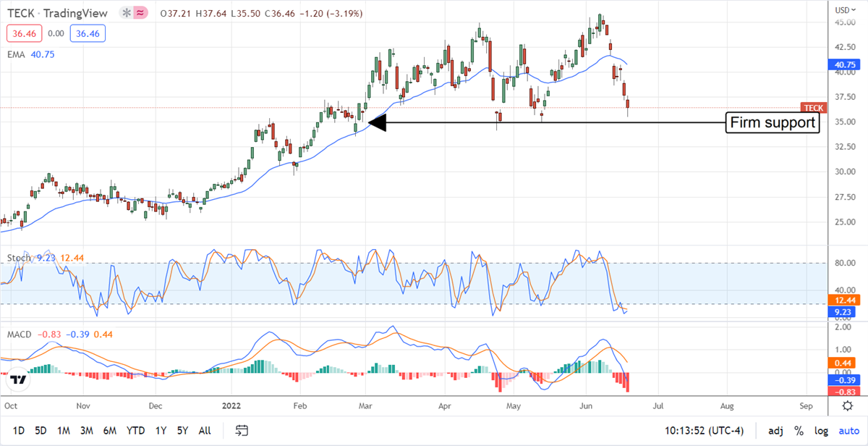Click the go-to-date calendar icon

242,431
